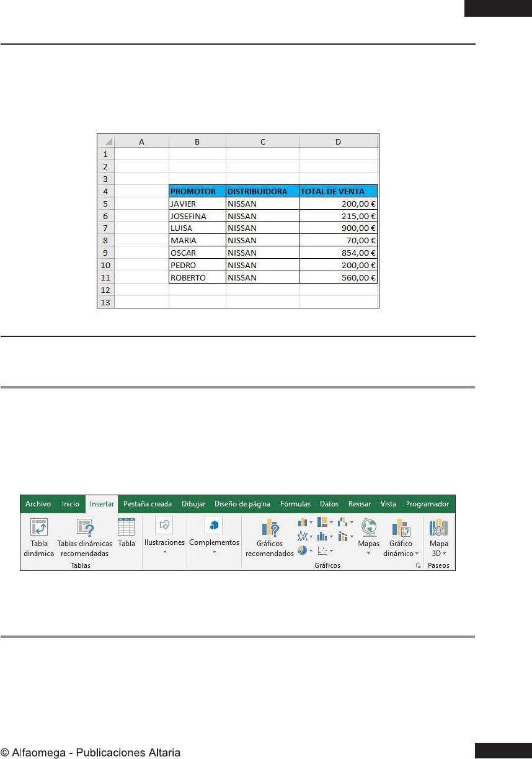Select the Insertar ribbon tab
The image size is (532, 759).
[102, 504]
